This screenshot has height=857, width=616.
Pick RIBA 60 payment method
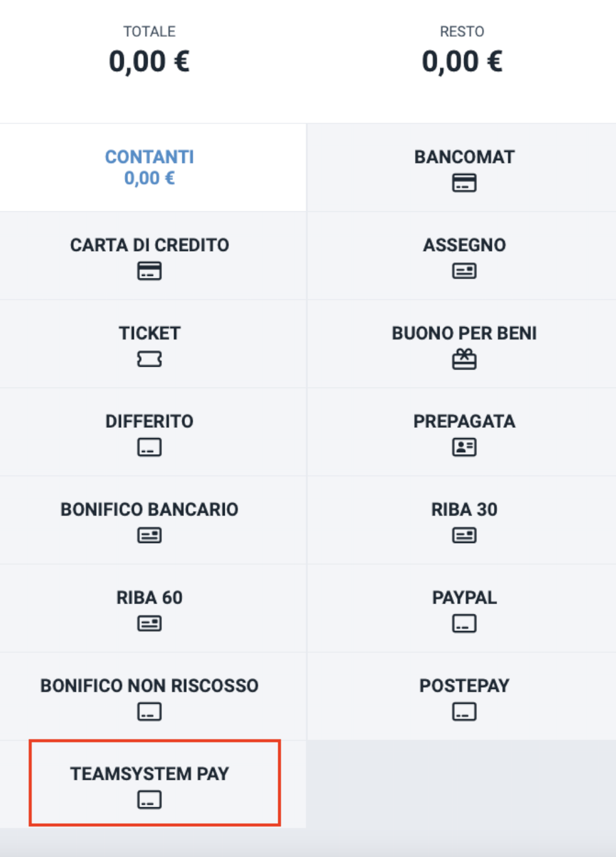(x=150, y=598)
